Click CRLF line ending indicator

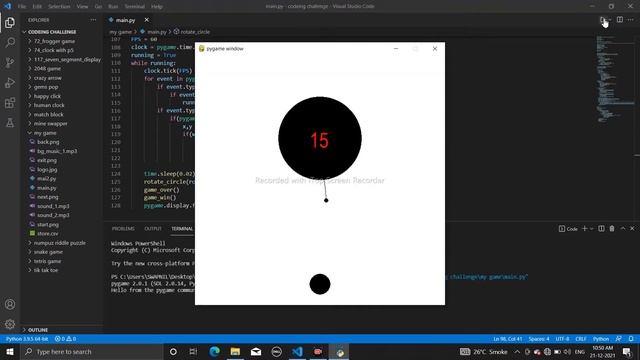click(x=581, y=339)
